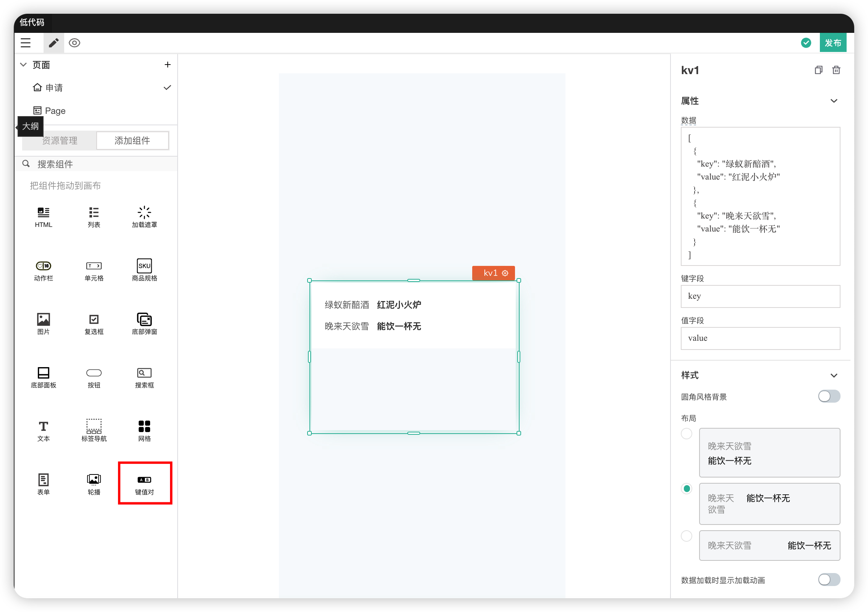Collapse the 页面 tree section
This screenshot has width=868, height=612.
(x=24, y=65)
